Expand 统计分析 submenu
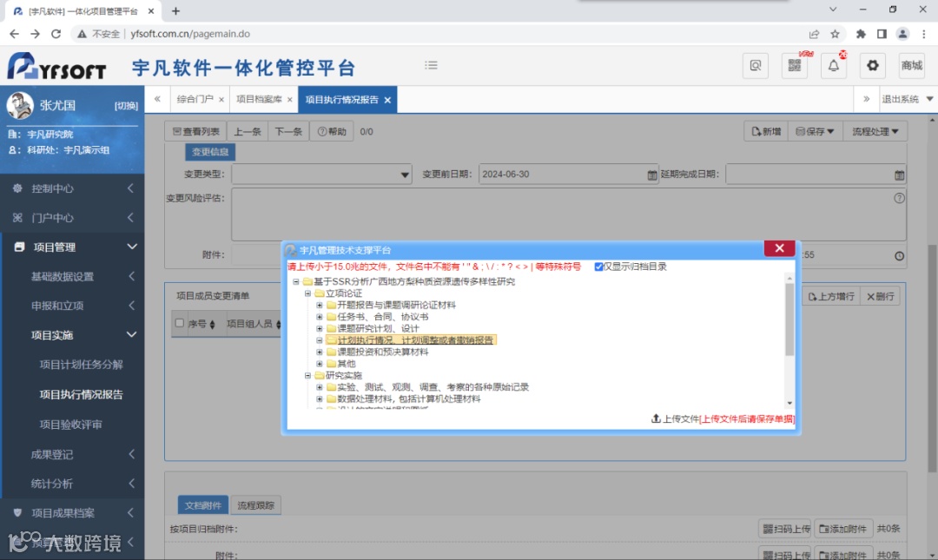Viewport: 938px width, 560px height. 72,484
